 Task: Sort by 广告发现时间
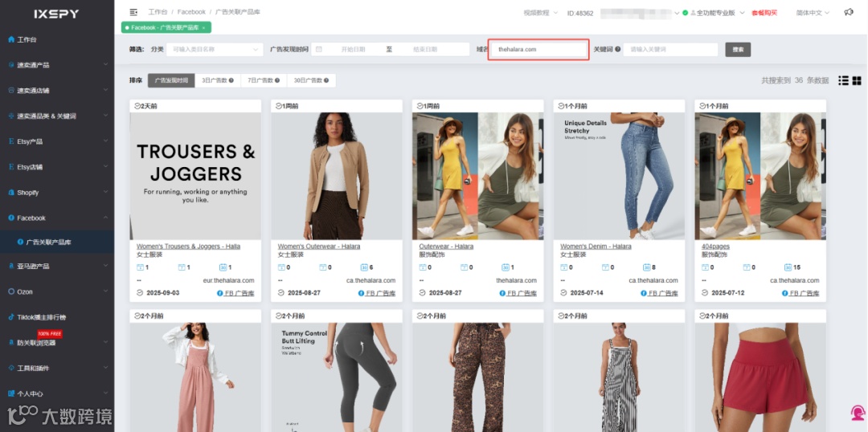171,80
